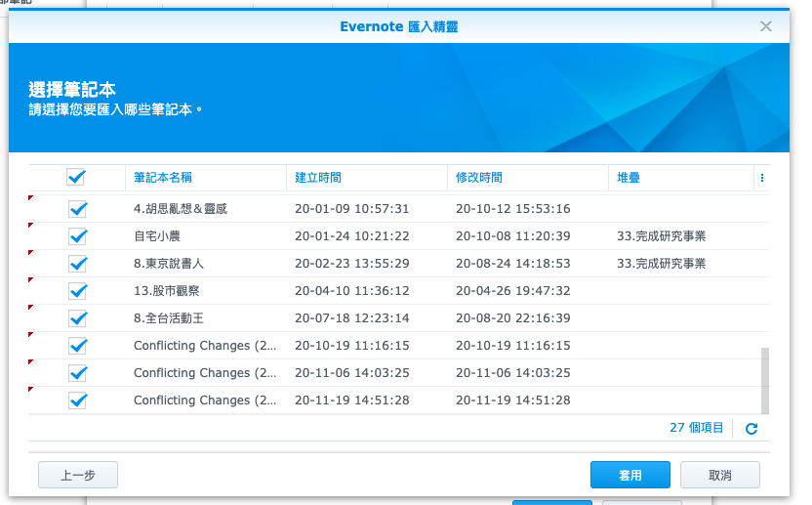Click modified time 20-08-24 14:18:53
The image size is (812, 505).
[513, 264]
